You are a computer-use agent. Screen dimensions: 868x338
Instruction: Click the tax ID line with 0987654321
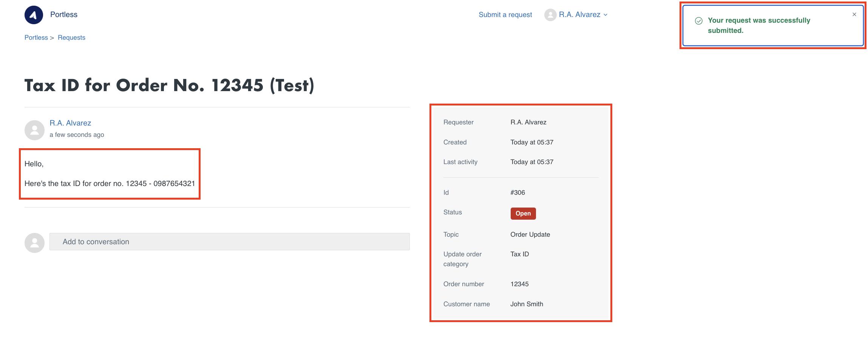point(110,183)
